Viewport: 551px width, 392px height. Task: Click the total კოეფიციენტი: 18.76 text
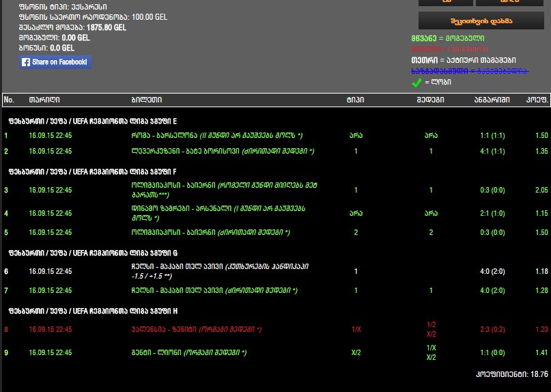(x=511, y=374)
